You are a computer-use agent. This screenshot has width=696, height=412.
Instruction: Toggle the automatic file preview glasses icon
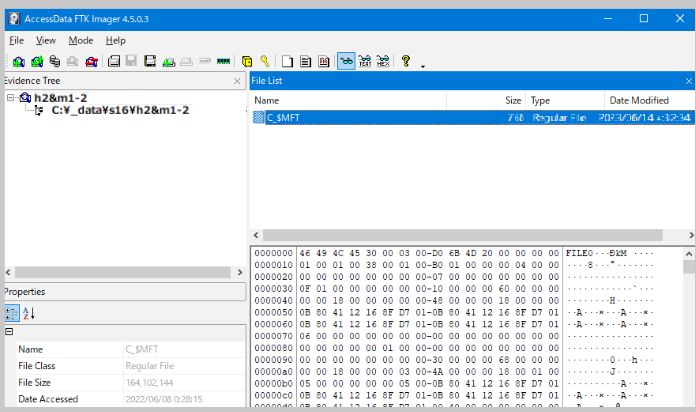[x=346, y=61]
